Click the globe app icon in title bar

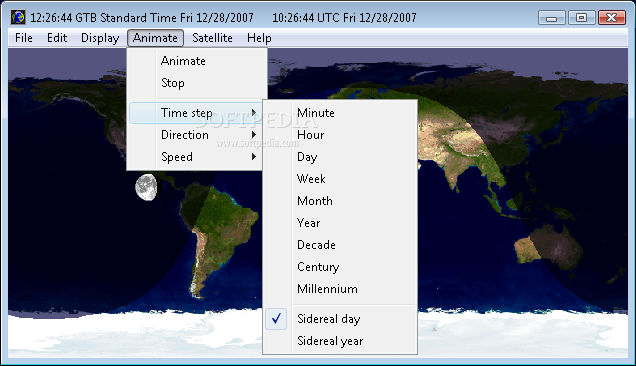coord(18,17)
